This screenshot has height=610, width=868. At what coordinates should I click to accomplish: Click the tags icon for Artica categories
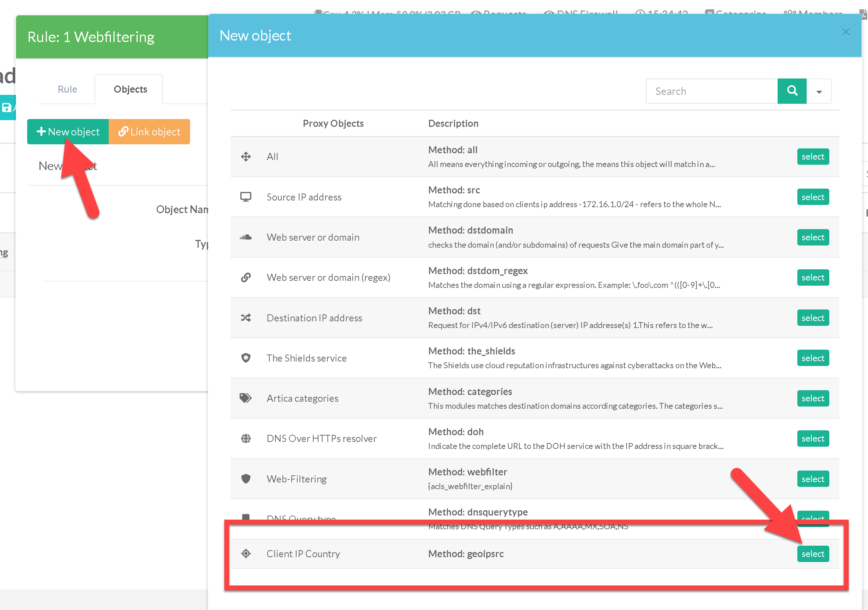pyautogui.click(x=246, y=398)
